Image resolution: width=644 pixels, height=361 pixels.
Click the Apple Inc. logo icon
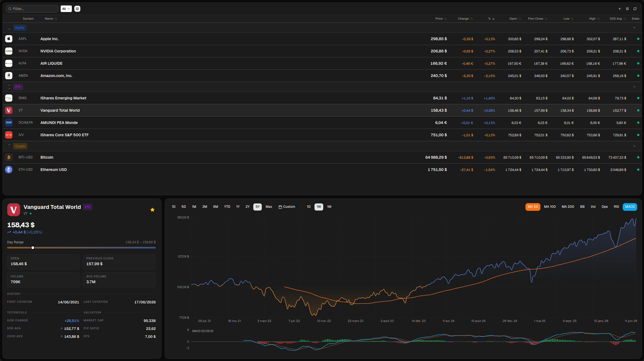9,39
